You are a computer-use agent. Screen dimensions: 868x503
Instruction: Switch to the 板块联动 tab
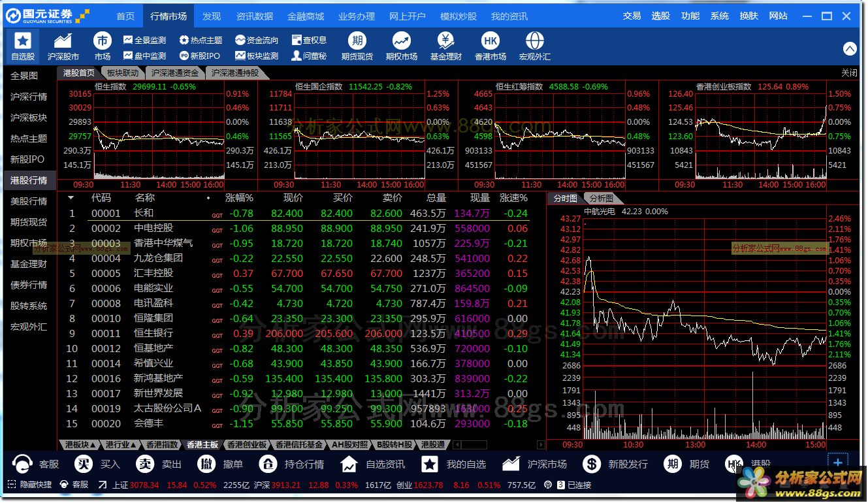123,73
